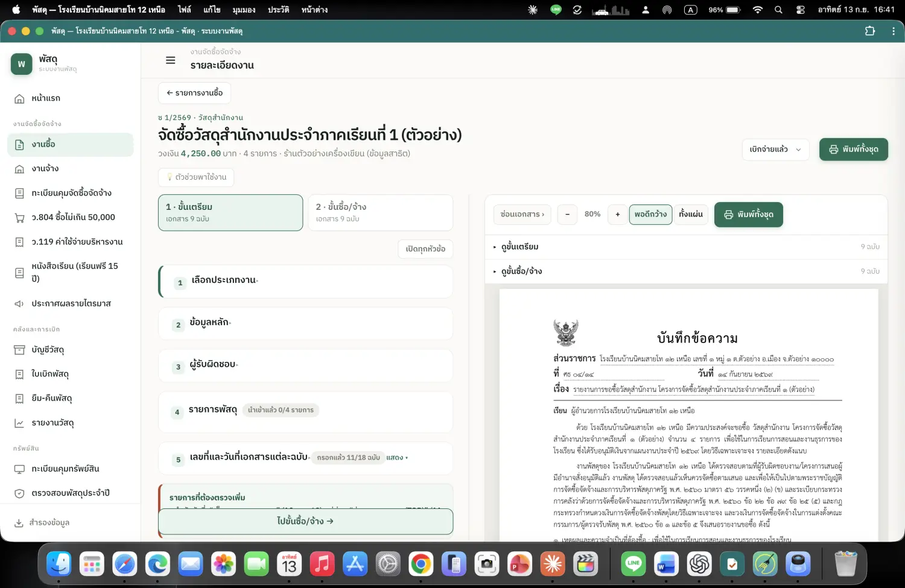This screenshot has width=905, height=588.
Task: Expand section 3 ผู้รับผิดชอบ
Action: (305, 365)
